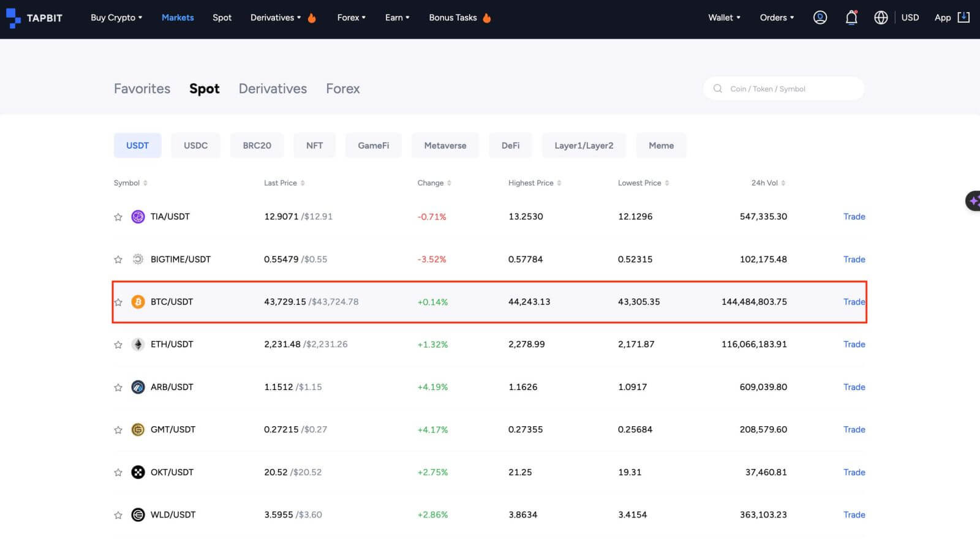Open the floating sparkle assistant widget
Image resolution: width=980 pixels, height=540 pixels.
pos(973,201)
